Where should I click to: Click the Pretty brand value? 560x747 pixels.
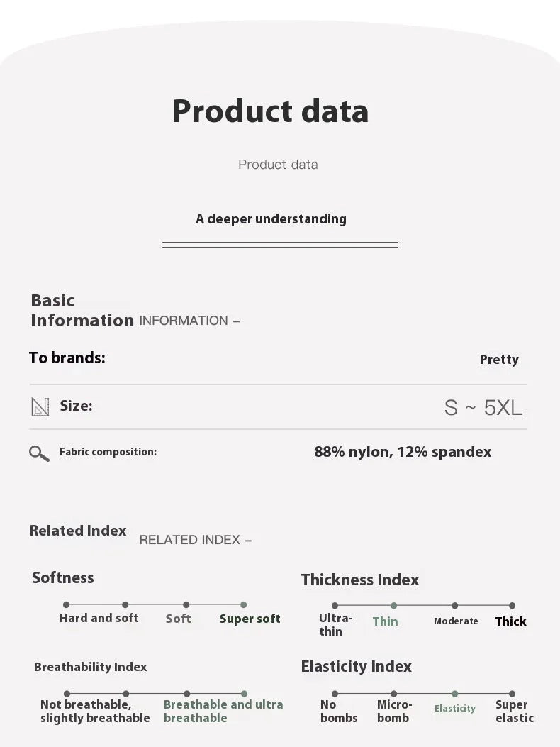pos(499,360)
